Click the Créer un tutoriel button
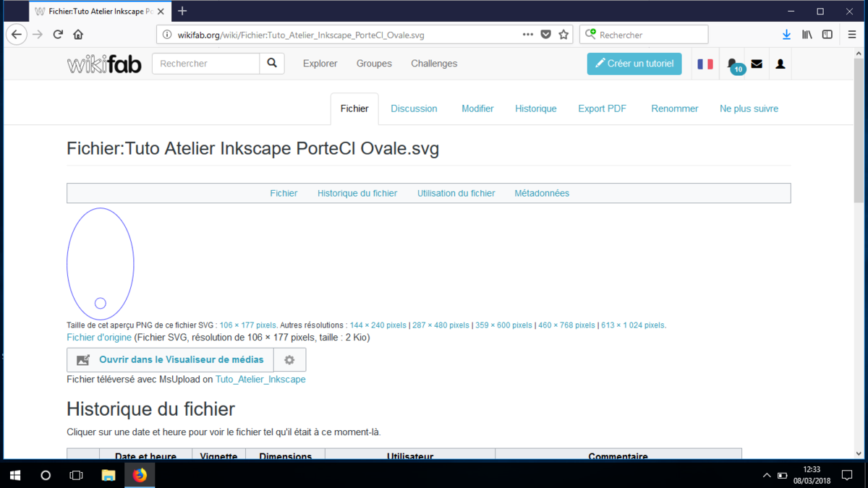Viewport: 868px width, 488px height. pyautogui.click(x=634, y=64)
